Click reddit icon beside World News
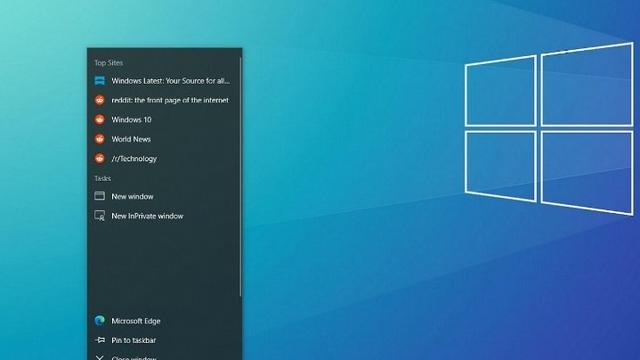The width and height of the screenshot is (640, 360). click(100, 139)
